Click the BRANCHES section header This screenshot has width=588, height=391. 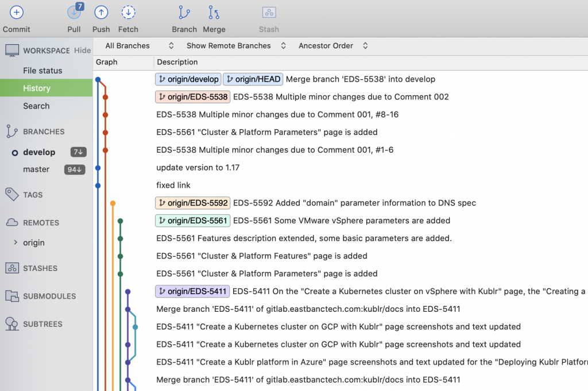(x=44, y=131)
